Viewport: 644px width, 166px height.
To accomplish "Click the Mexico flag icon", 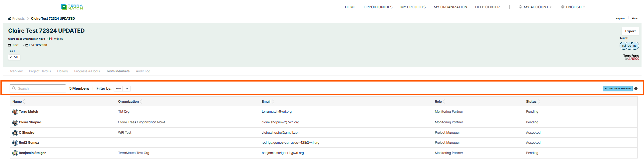I will point(51,39).
